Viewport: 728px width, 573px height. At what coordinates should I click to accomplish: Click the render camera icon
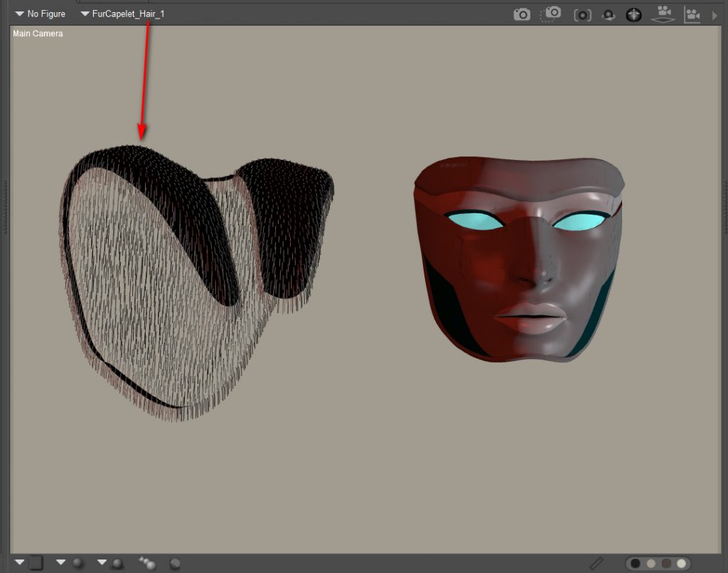point(522,14)
